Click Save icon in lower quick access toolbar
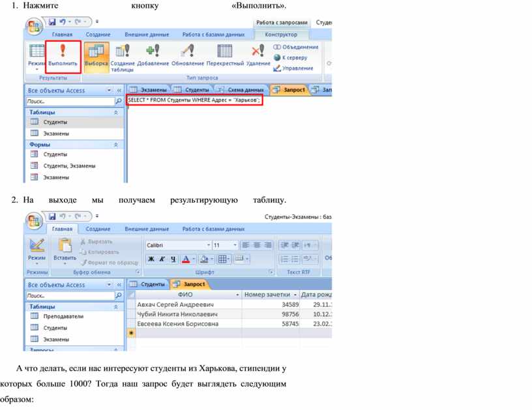532x410 pixels. point(52,216)
